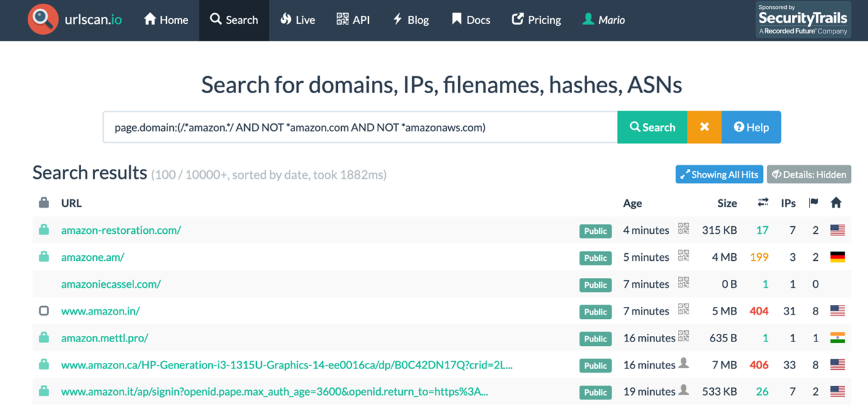Image resolution: width=868 pixels, height=407 pixels.
Task: Open the Blog nav item
Action: (411, 20)
